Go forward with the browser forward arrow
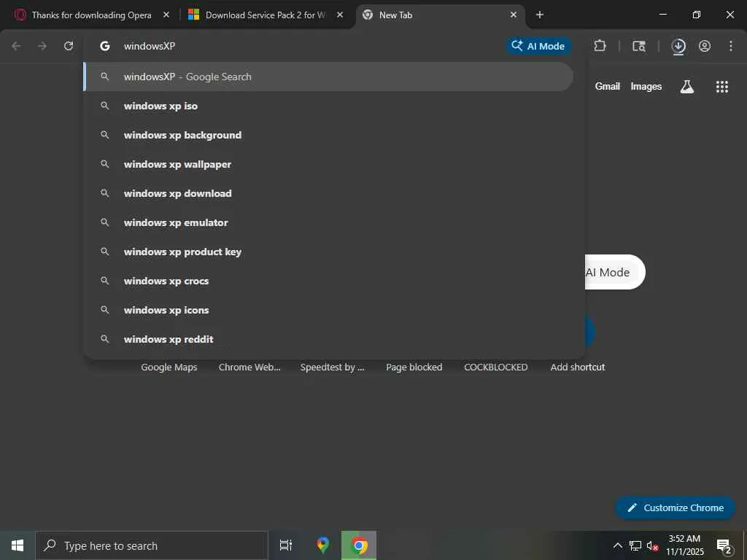 42,46
